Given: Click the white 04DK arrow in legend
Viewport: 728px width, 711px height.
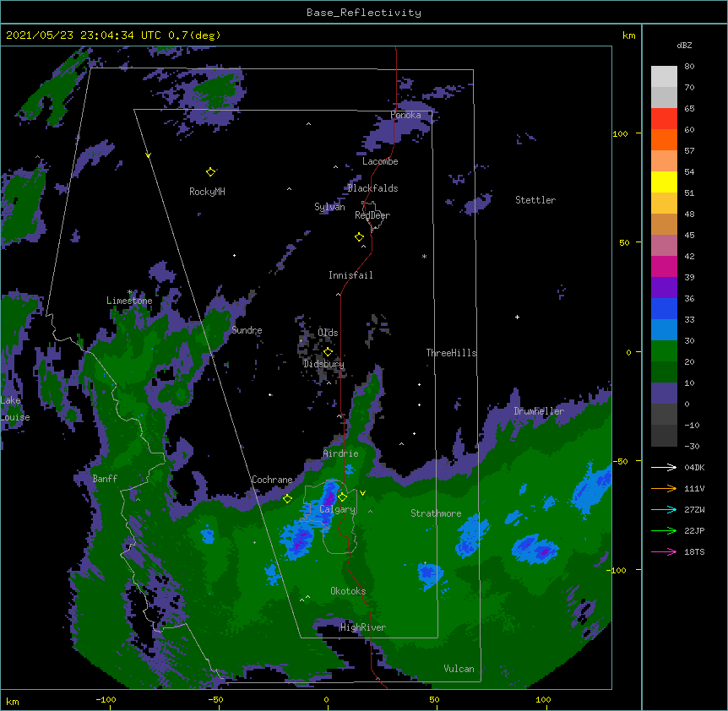Looking at the screenshot, I should (x=664, y=467).
